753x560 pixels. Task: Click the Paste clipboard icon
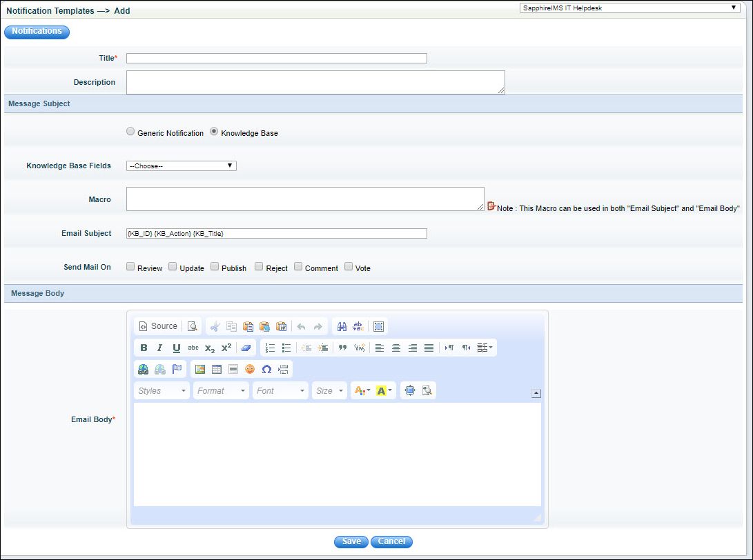[248, 326]
